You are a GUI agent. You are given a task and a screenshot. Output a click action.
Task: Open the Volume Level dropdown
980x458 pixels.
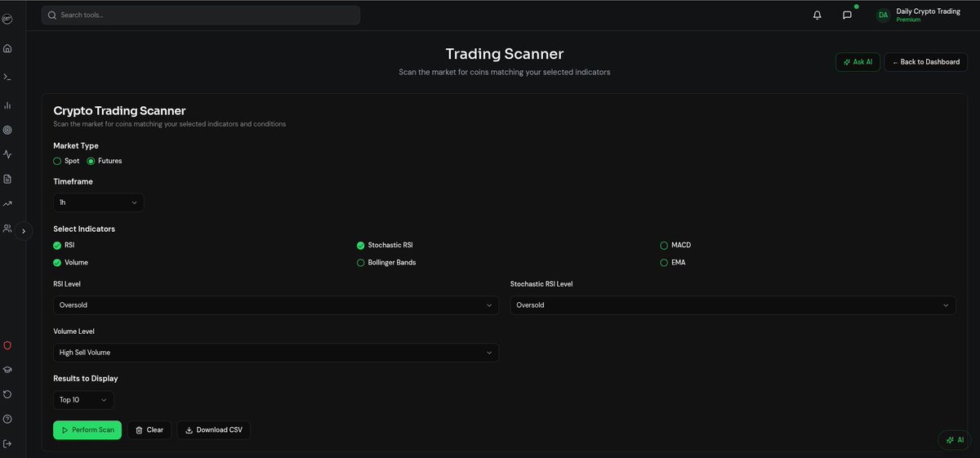coord(276,353)
